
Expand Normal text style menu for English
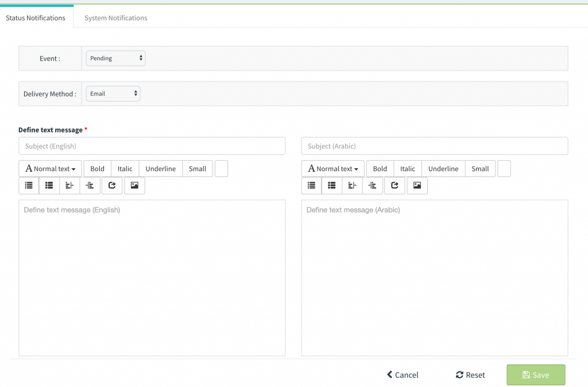pos(51,169)
